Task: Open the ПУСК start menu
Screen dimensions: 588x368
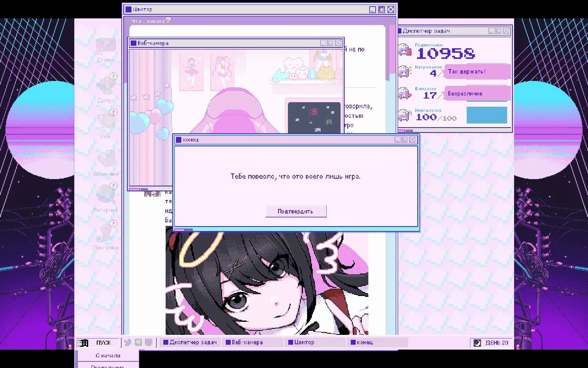Action: click(99, 343)
